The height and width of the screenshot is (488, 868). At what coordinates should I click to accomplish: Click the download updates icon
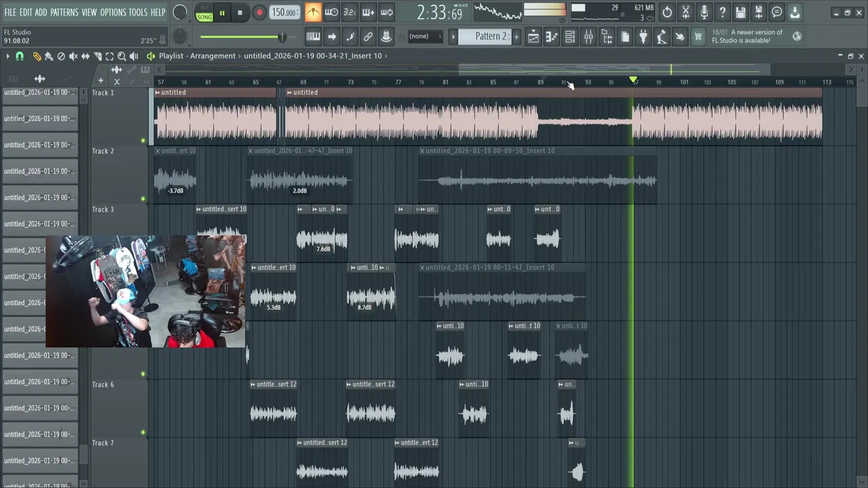tap(795, 12)
